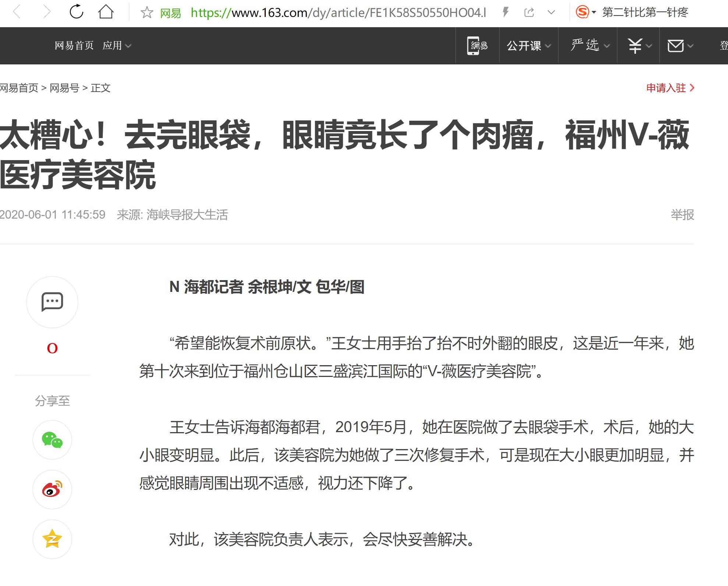Open 网易首页 in top navigation

(74, 46)
